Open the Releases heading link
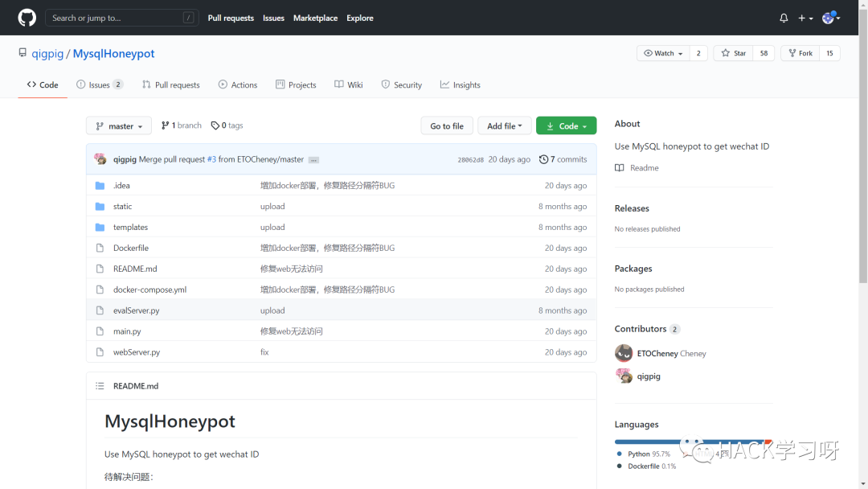This screenshot has width=868, height=489. 632,208
